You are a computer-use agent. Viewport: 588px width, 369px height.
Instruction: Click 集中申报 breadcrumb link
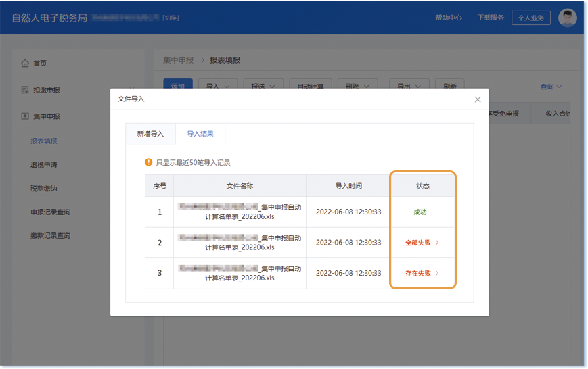[177, 60]
